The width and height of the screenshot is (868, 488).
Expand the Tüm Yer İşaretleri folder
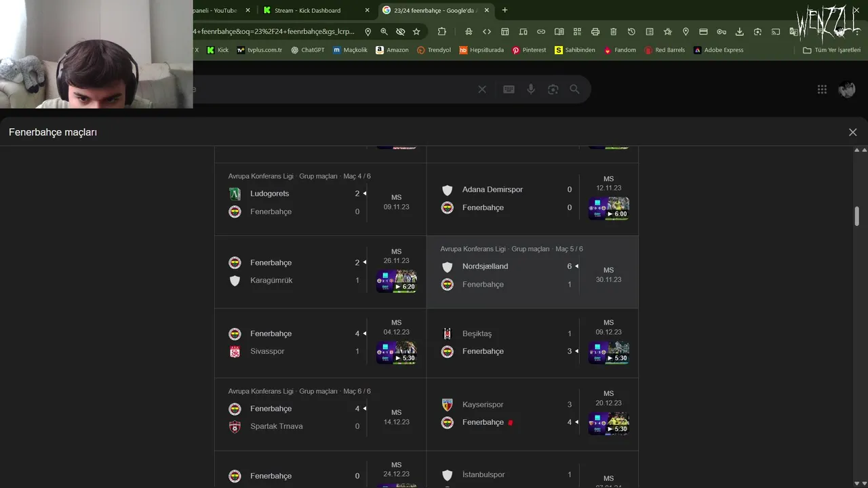point(831,50)
